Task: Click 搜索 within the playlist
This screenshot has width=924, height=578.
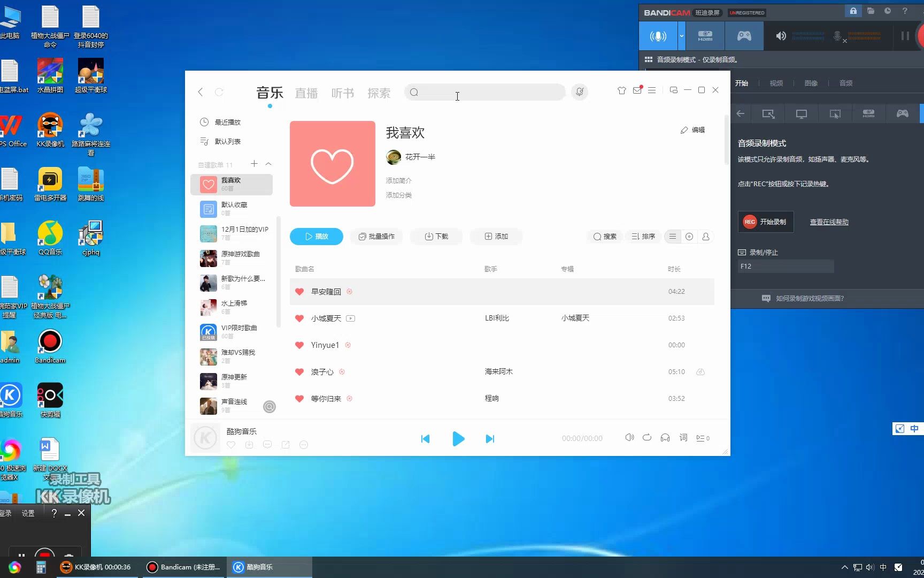Action: tap(605, 237)
